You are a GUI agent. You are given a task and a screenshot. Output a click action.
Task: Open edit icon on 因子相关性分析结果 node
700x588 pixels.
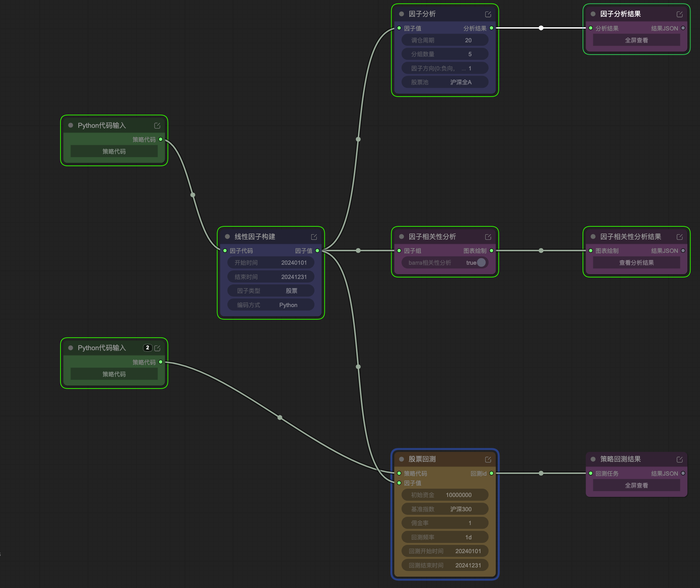(x=679, y=237)
